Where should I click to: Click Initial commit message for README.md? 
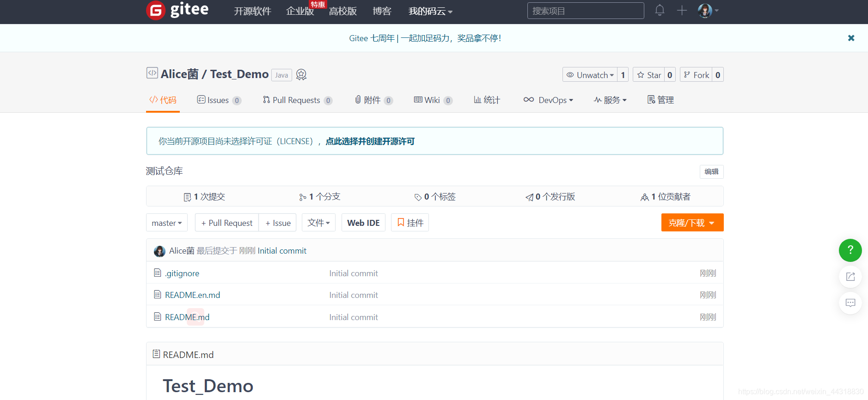[354, 317]
